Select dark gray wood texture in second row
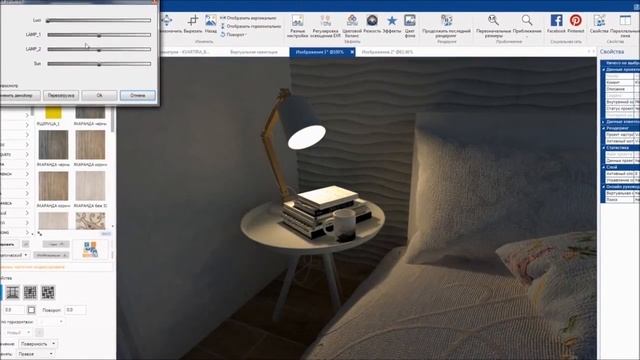 53,145
